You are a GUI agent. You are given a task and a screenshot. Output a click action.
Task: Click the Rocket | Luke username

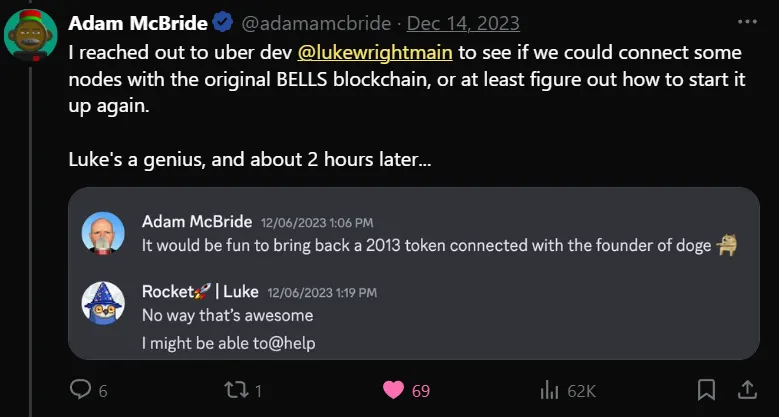[200, 292]
